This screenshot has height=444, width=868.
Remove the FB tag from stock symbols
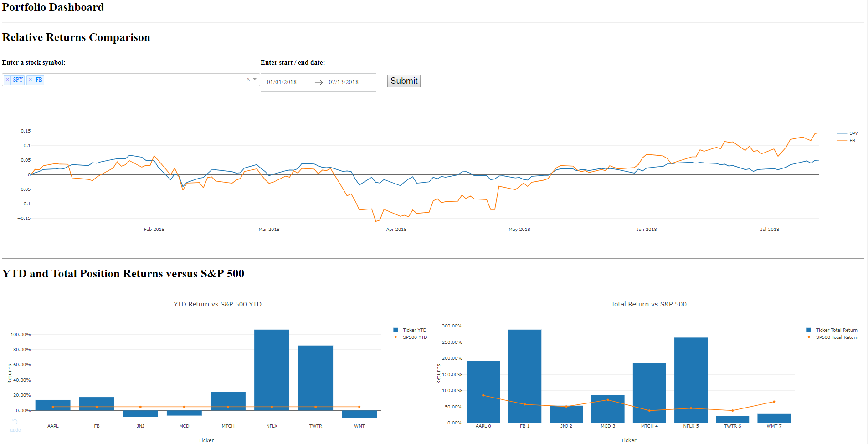click(x=31, y=80)
